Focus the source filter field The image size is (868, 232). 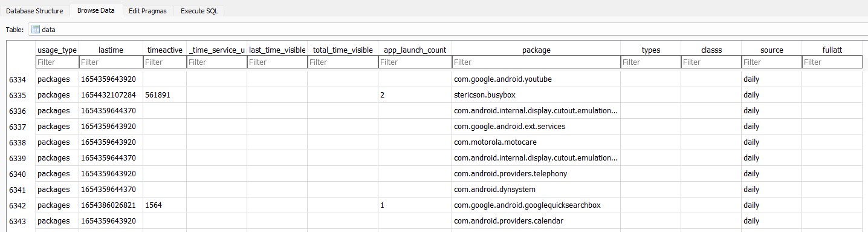pyautogui.click(x=771, y=62)
